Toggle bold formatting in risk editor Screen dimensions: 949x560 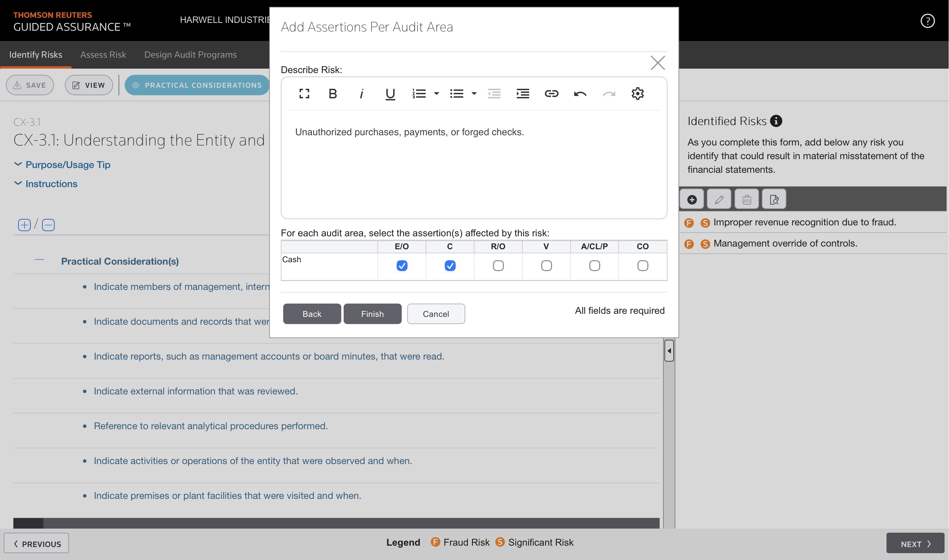pyautogui.click(x=333, y=94)
